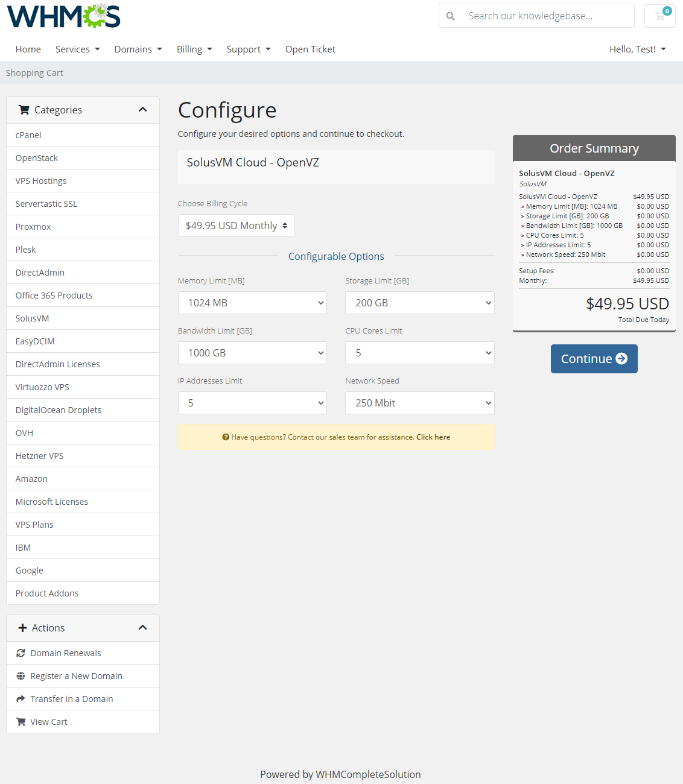
Task: Click the arrow icon beside Transfer in a Domain
Action: coord(21,698)
